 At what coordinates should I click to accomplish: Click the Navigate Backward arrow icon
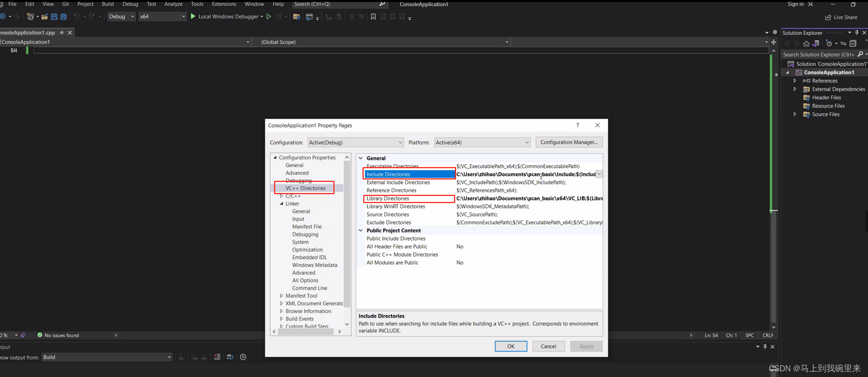[3, 16]
